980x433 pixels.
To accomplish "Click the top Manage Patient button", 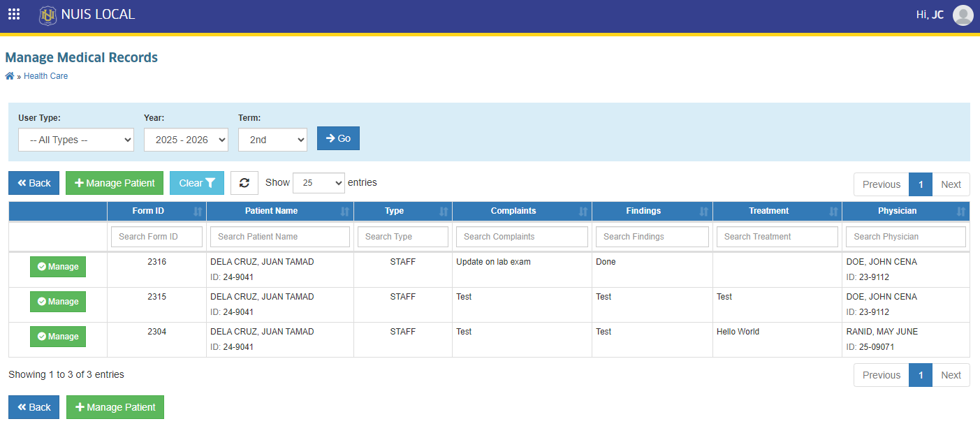I will pyautogui.click(x=115, y=183).
